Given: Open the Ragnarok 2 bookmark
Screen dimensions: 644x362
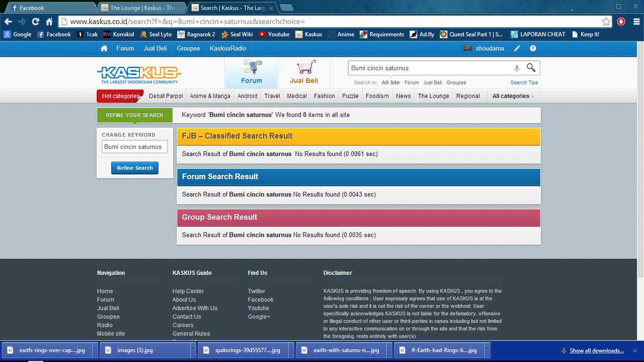Looking at the screenshot, I should pyautogui.click(x=196, y=34).
